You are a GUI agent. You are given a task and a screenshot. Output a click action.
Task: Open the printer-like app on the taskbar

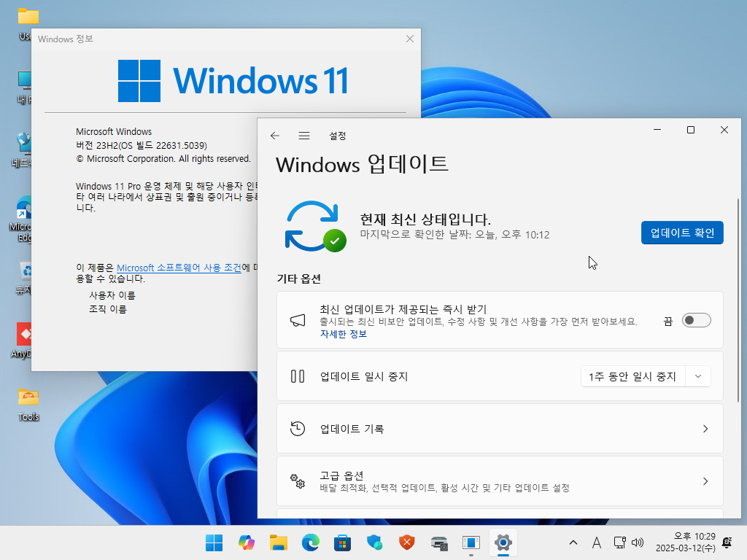439,542
